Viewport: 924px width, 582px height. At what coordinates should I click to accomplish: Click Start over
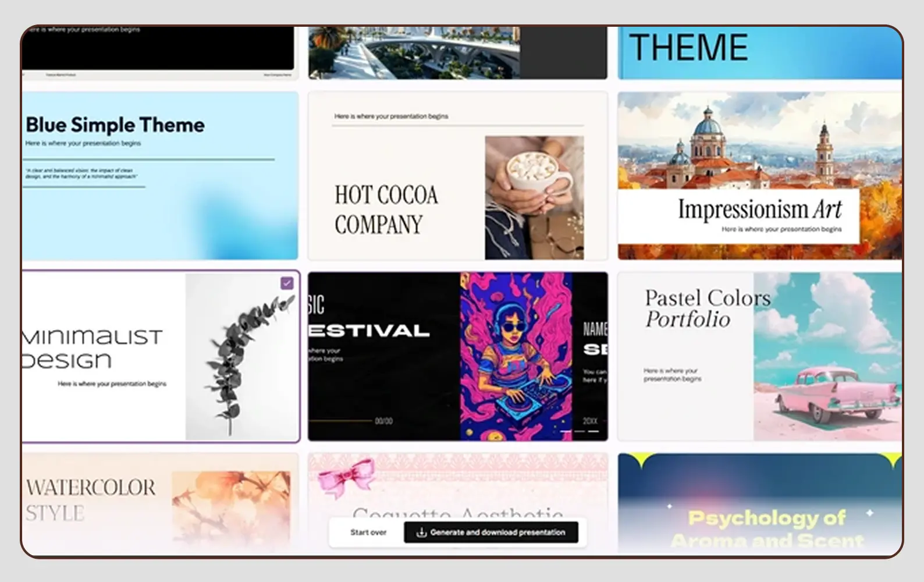[368, 532]
